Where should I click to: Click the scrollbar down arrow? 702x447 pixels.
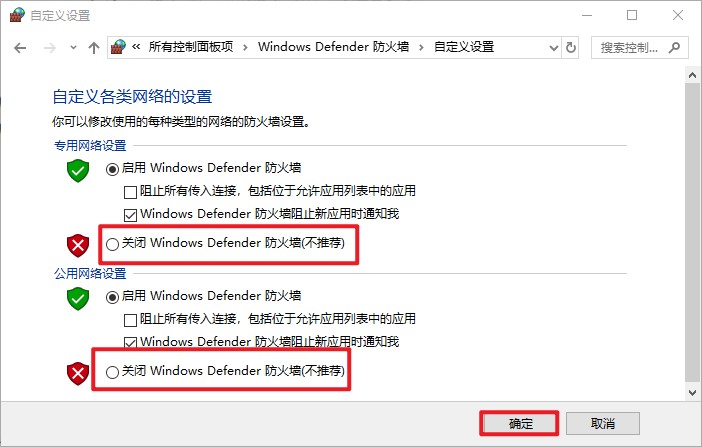692,393
